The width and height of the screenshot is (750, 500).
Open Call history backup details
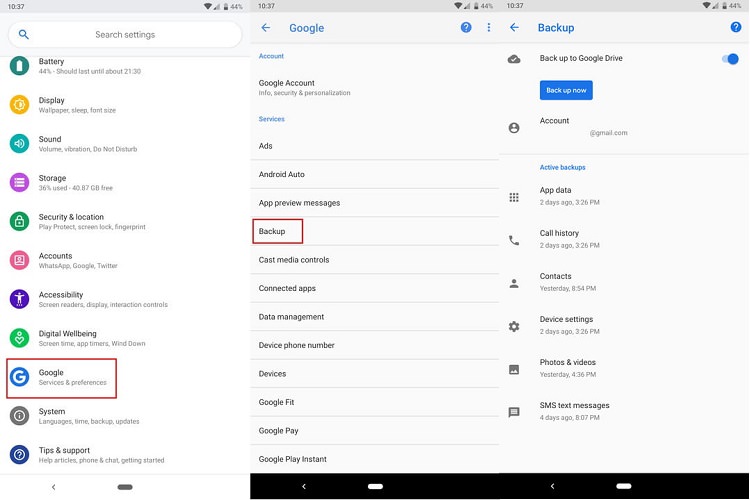[x=624, y=239]
